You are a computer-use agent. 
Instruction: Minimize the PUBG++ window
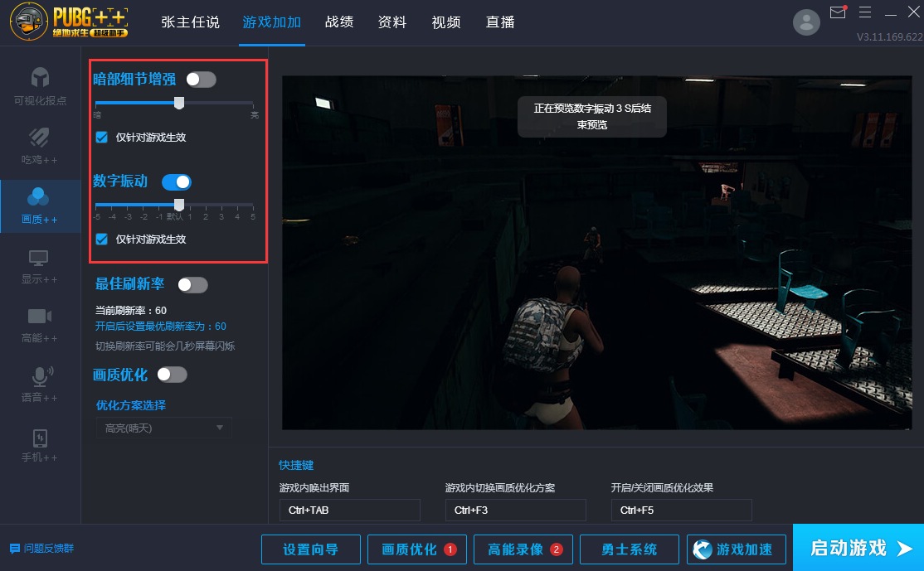[891, 13]
